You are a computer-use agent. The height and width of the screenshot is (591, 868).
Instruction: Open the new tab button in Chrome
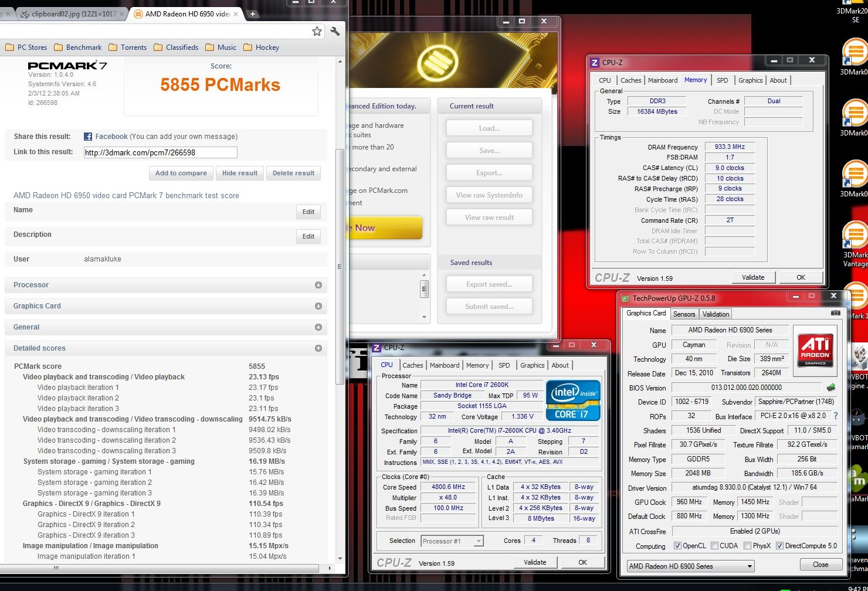pos(252,14)
